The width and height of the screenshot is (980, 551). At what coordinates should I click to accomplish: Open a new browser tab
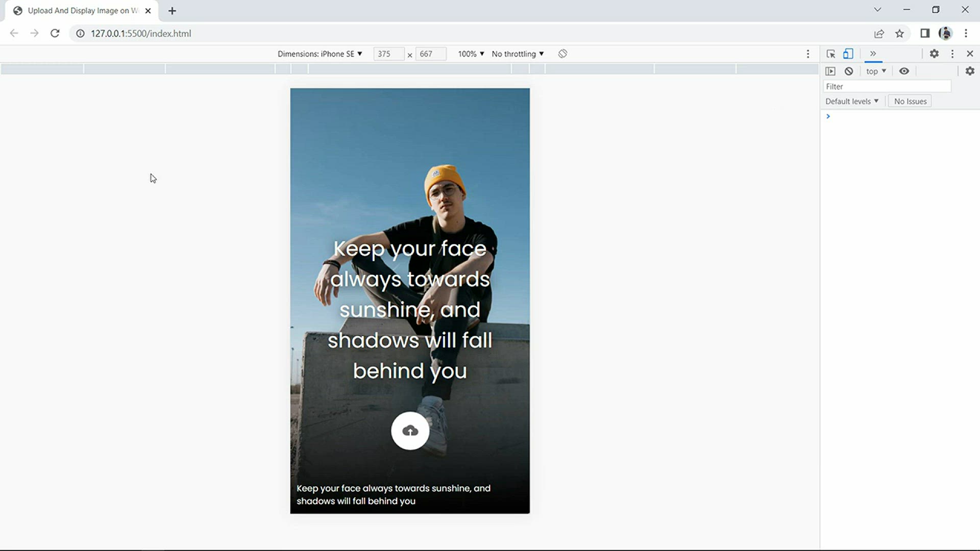pos(172,10)
